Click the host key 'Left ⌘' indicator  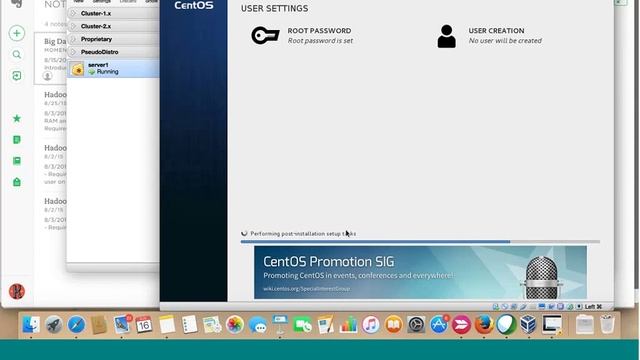593,307
